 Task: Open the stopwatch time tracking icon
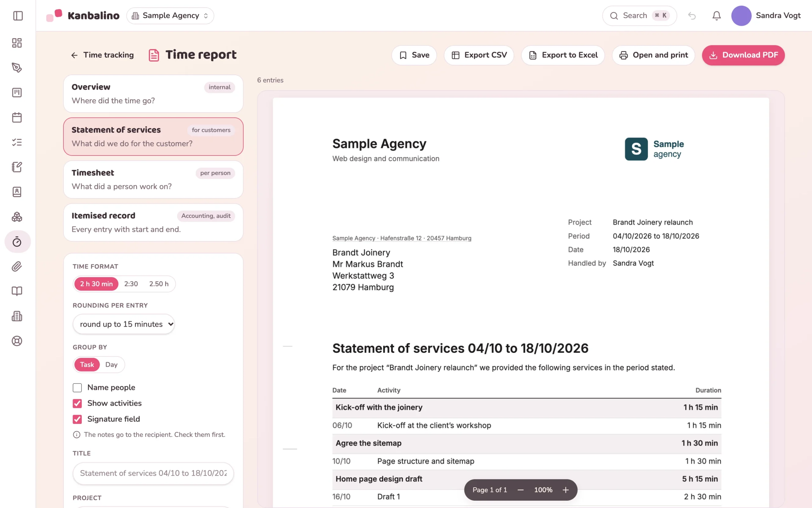click(x=17, y=242)
